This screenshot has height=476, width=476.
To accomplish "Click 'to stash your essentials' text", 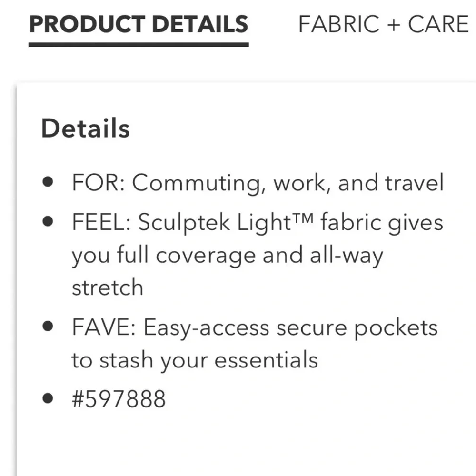I will click(195, 361).
